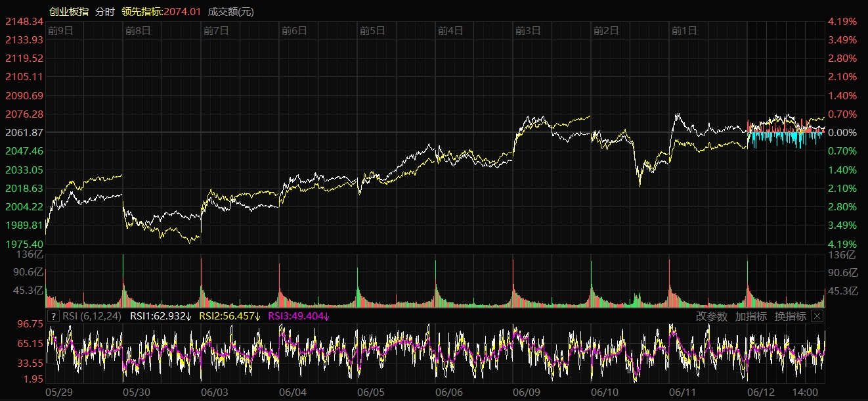Click 换指标 to switch the indicator
Screen dimensions: 868x401
(791, 316)
